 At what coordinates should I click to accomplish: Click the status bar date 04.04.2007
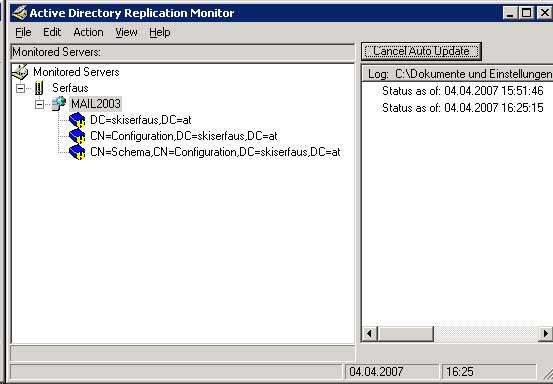(x=376, y=372)
